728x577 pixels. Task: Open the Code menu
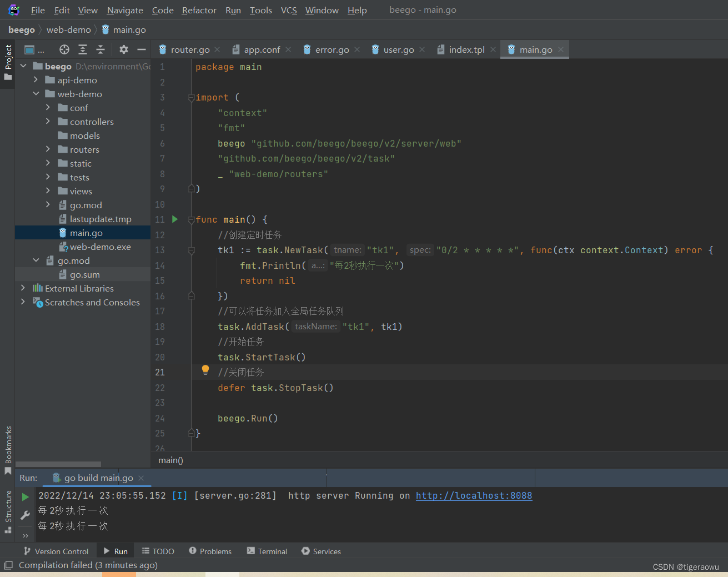pos(163,10)
